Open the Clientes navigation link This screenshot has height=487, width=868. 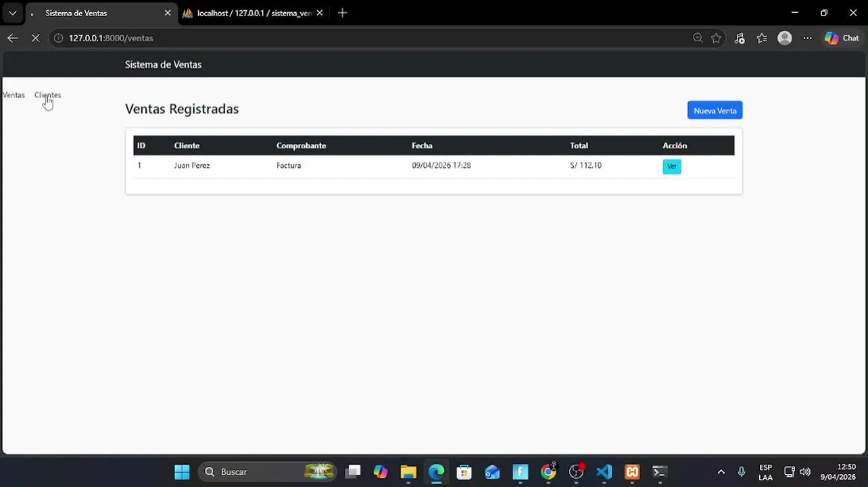47,95
